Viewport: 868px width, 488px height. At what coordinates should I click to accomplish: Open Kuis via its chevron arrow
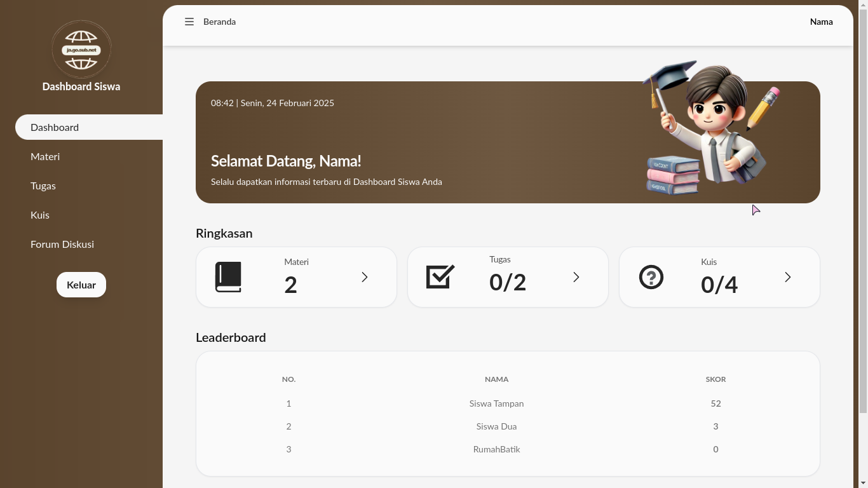[788, 277]
